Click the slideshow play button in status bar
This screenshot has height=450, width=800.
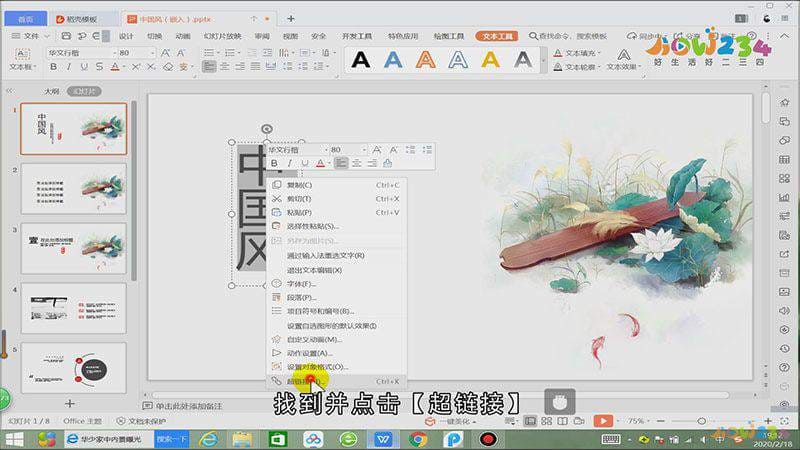[603, 421]
